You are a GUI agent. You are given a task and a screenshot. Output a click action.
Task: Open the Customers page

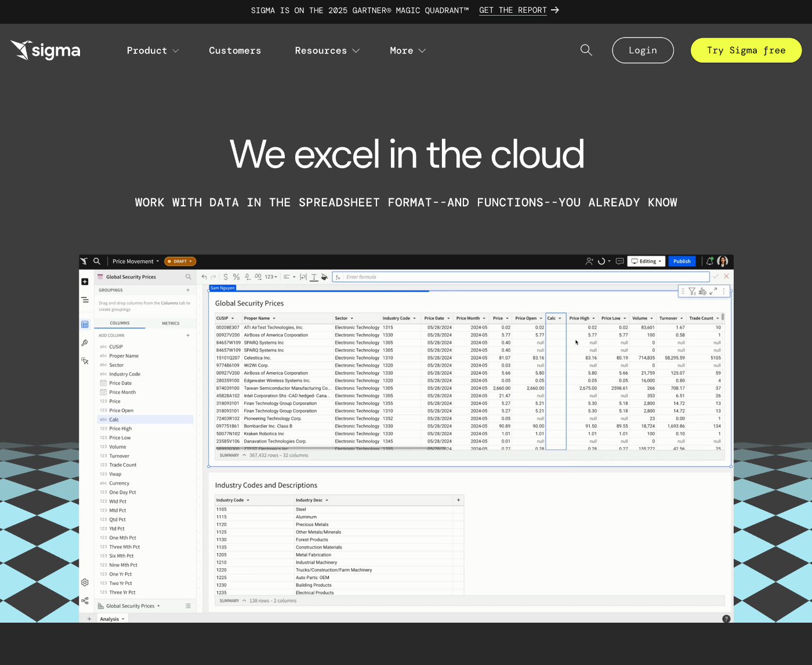235,50
